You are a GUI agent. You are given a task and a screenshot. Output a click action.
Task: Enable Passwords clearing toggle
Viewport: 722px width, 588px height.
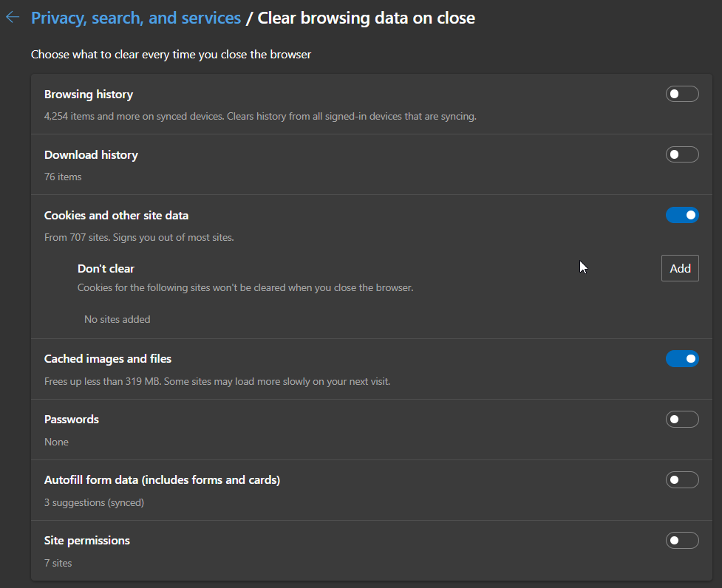[x=682, y=419]
